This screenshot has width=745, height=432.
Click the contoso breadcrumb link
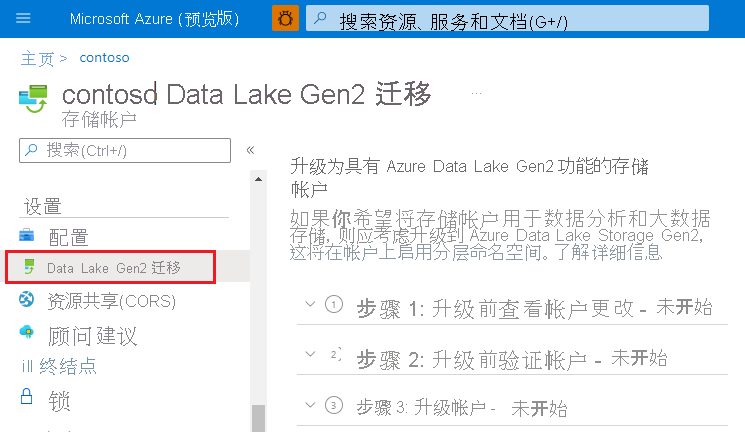point(104,58)
